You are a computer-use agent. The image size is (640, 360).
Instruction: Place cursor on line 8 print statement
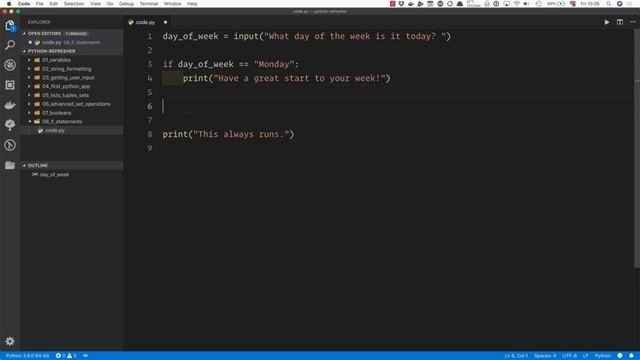click(228, 134)
